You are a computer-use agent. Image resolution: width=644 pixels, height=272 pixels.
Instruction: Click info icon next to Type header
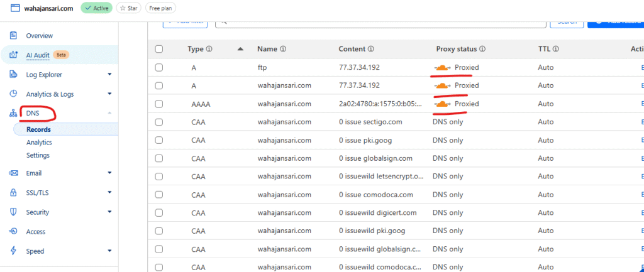(x=209, y=49)
